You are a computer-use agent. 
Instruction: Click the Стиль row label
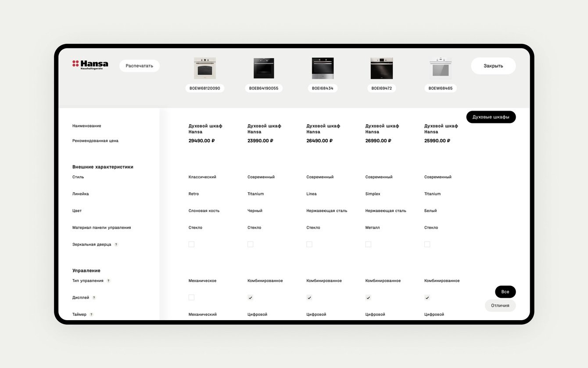point(78,177)
